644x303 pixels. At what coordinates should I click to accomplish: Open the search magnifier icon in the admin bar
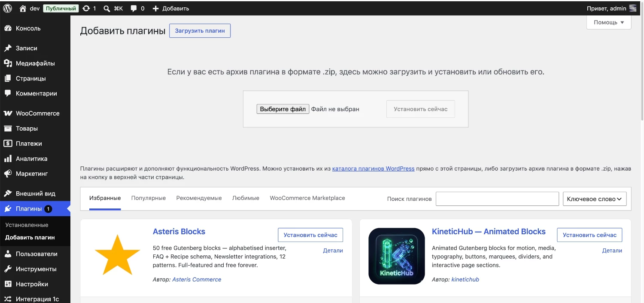(x=107, y=8)
